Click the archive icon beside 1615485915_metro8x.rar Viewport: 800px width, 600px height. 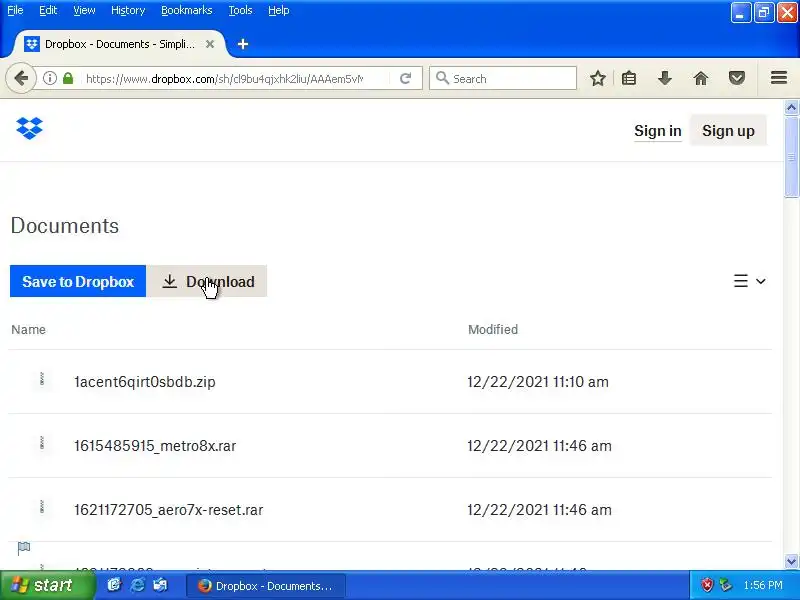coord(42,443)
